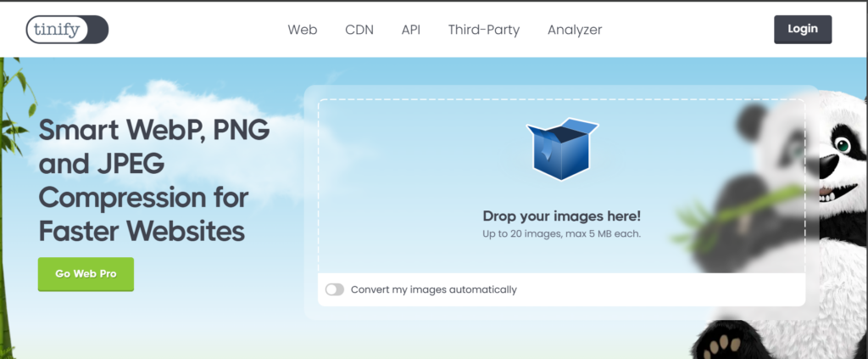868x359 pixels.
Task: Click the Drop your images here text
Action: [x=561, y=216]
